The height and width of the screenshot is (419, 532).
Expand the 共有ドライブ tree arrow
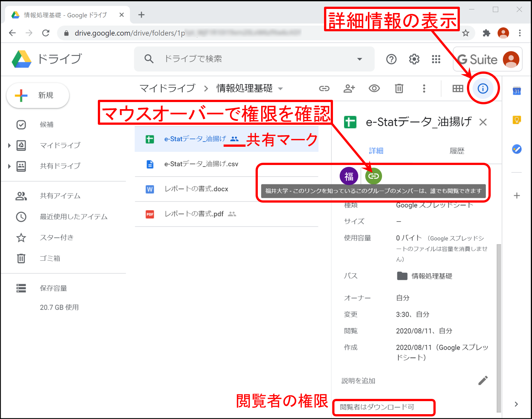pyautogui.click(x=9, y=166)
